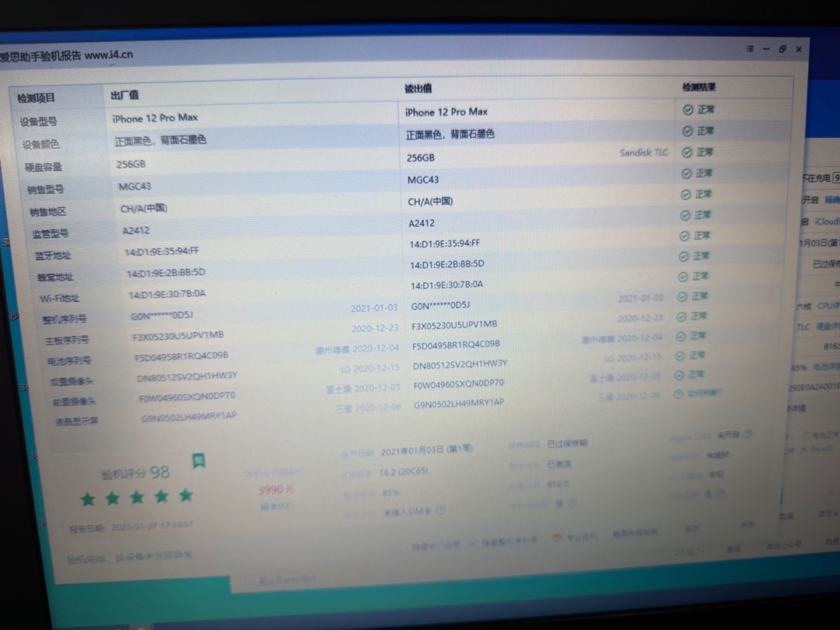Select read LCD serial G9N0502LH49MRY1AP
Screen dimensions: 840x630
[x=458, y=403]
